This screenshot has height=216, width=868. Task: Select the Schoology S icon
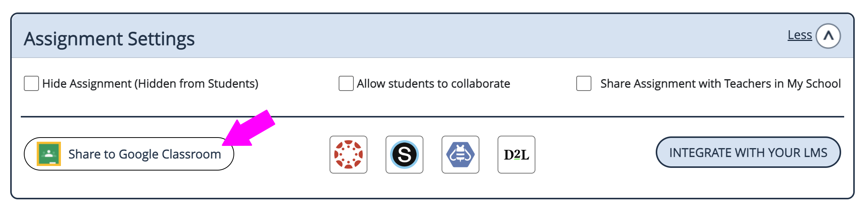[x=404, y=155]
